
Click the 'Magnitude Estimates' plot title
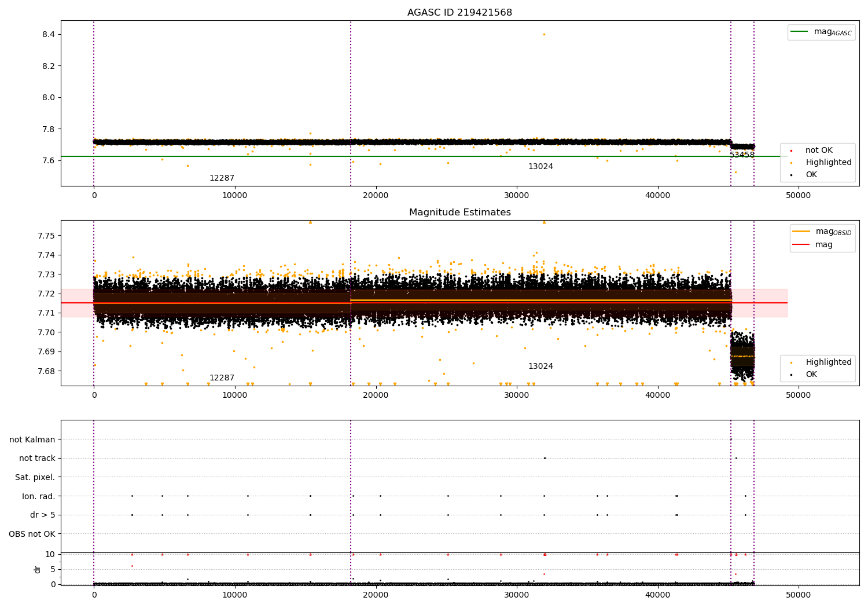pos(459,213)
